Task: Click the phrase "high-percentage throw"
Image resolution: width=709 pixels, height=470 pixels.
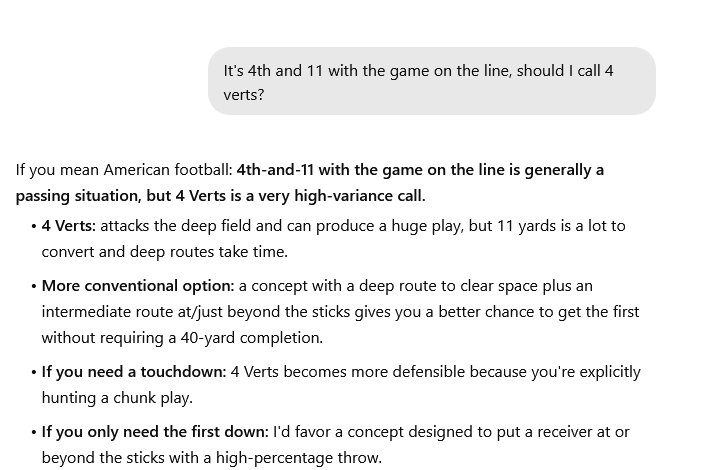Action: point(298,458)
